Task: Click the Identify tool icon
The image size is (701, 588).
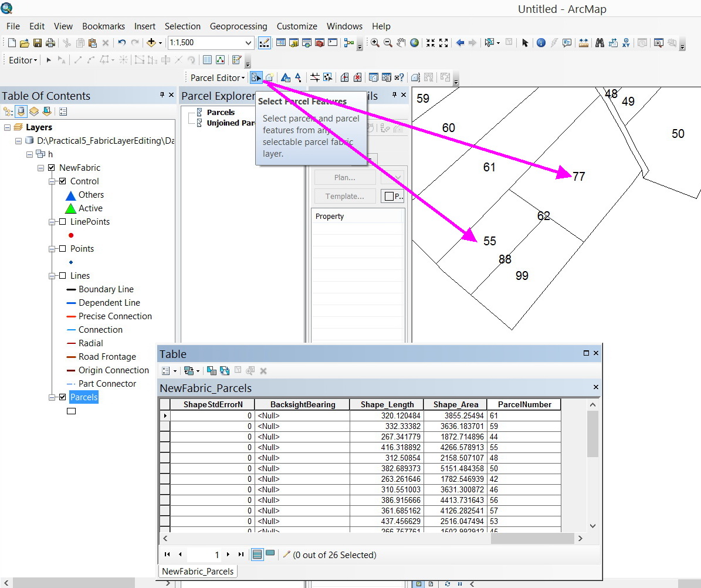Action: pyautogui.click(x=541, y=42)
